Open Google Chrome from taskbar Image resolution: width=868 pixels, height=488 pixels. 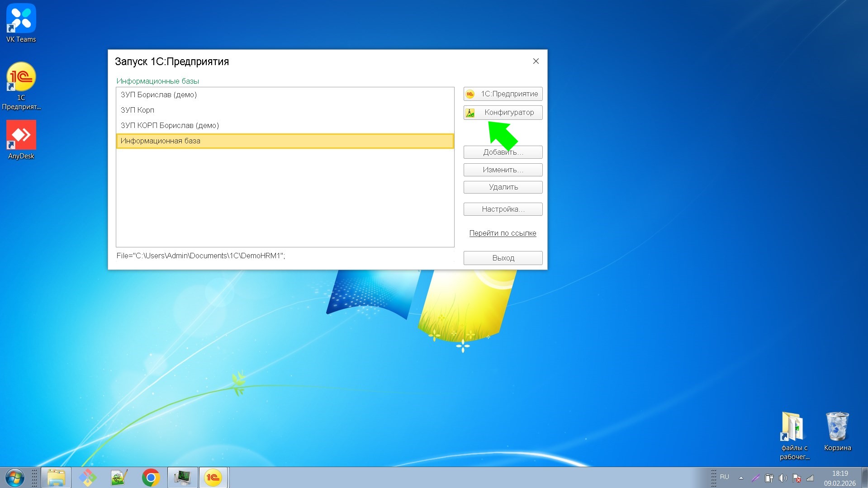point(151,478)
